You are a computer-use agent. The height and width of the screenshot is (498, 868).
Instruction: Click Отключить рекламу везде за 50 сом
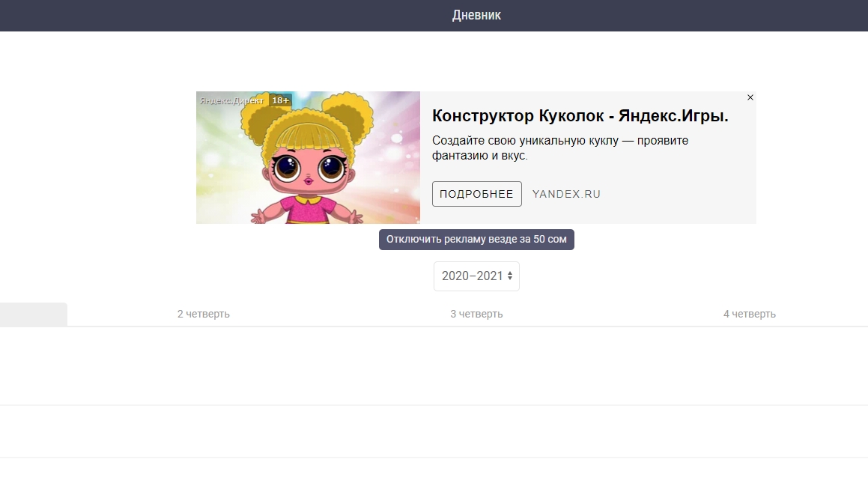coord(476,240)
